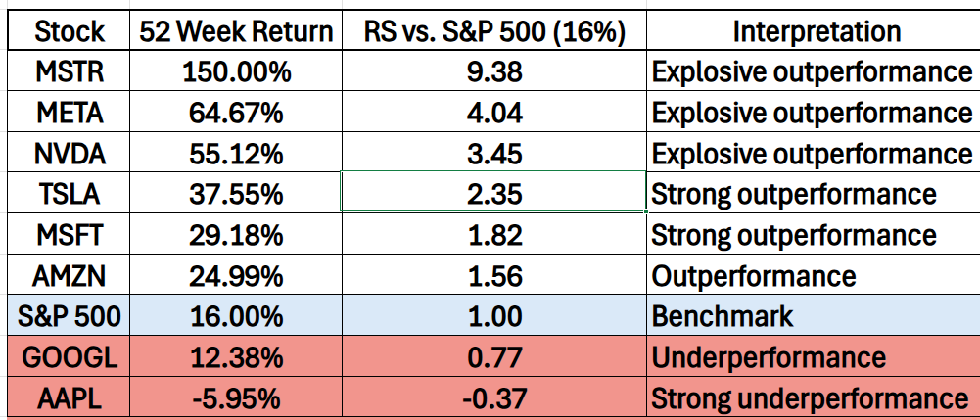Image resolution: width=980 pixels, height=420 pixels.
Task: Click the Interpretation header cell
Action: click(x=817, y=31)
